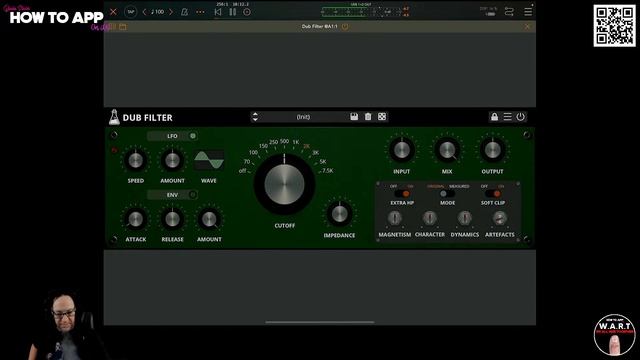Click the Mix knob
The image size is (640, 360).
[447, 150]
